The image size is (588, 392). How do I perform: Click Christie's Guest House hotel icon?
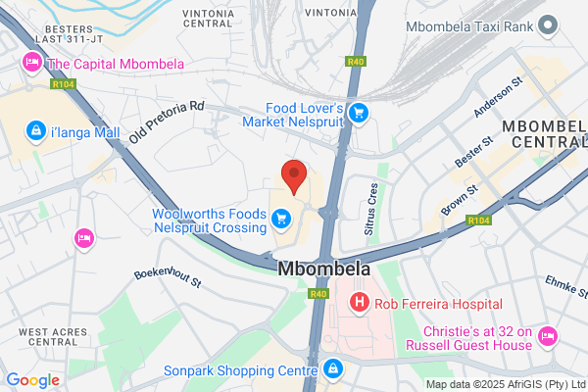(548, 337)
